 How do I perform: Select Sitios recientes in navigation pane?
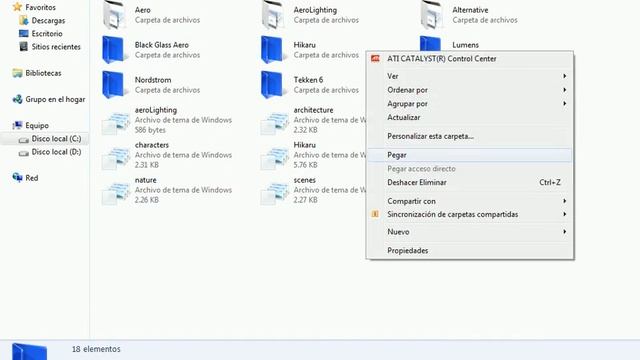pyautogui.click(x=56, y=47)
